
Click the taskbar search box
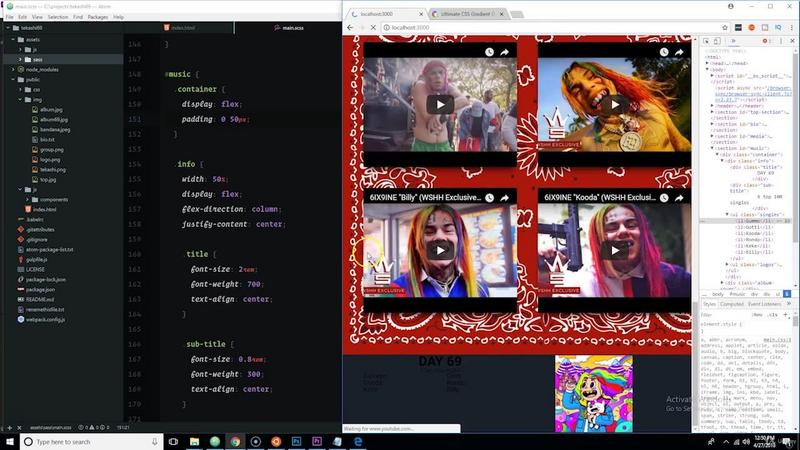tap(92, 441)
